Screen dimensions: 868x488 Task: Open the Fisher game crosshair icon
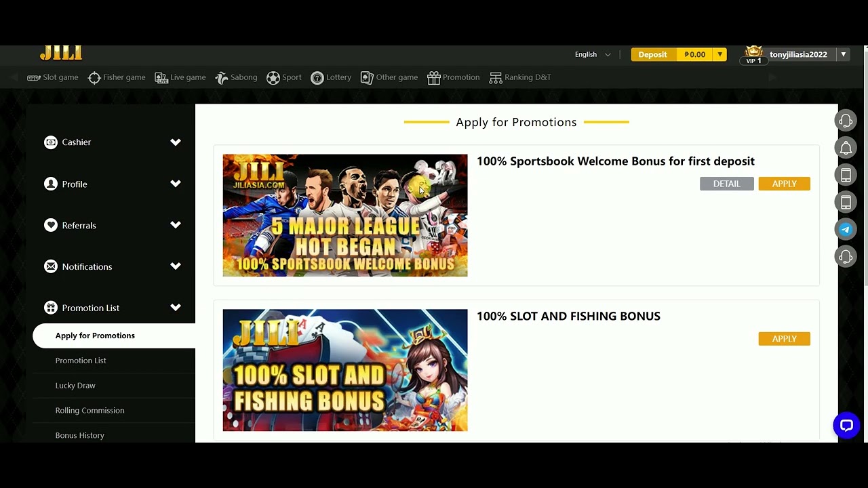(94, 78)
